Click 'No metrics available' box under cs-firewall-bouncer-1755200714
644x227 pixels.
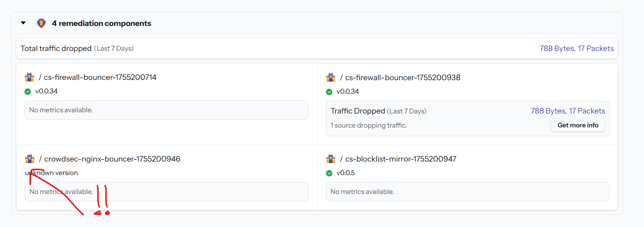pos(166,110)
